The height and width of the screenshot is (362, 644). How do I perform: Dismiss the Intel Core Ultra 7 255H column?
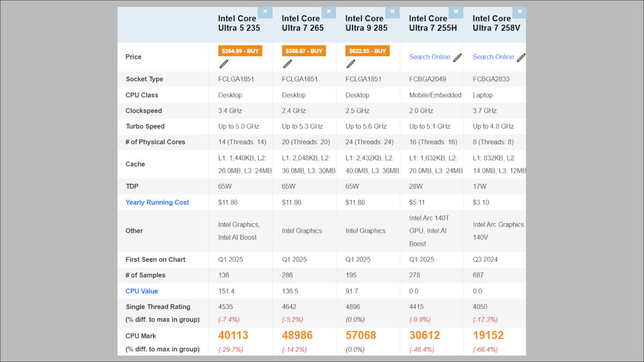(456, 11)
